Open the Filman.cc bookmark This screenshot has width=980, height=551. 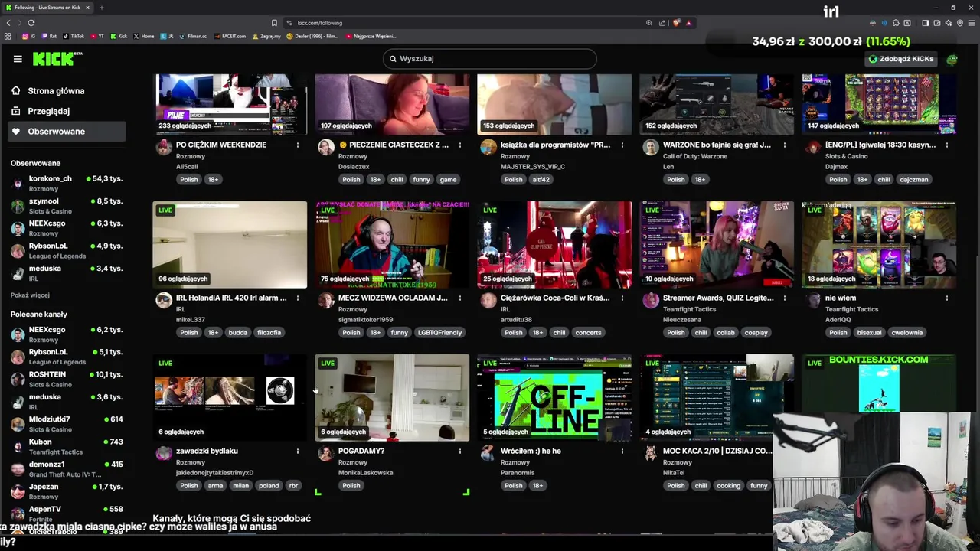coord(193,36)
